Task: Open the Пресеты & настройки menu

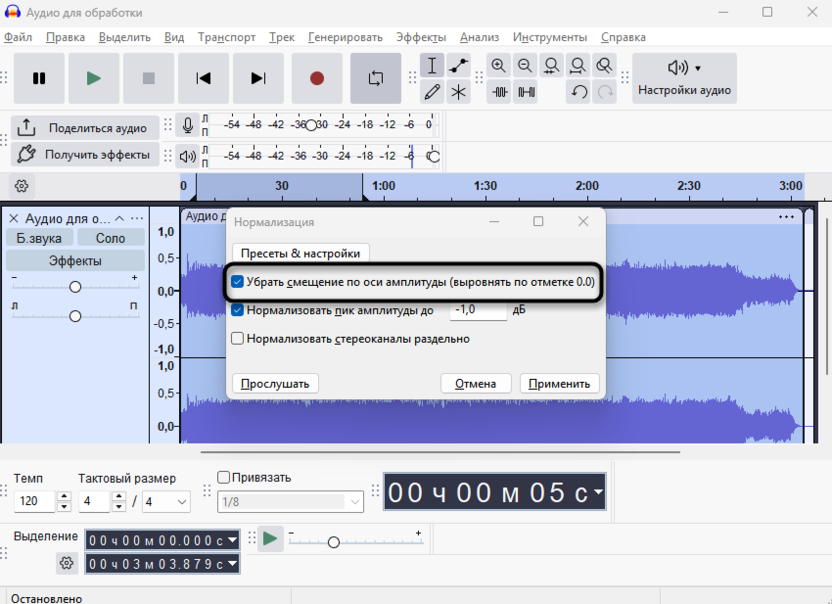Action: coord(301,253)
